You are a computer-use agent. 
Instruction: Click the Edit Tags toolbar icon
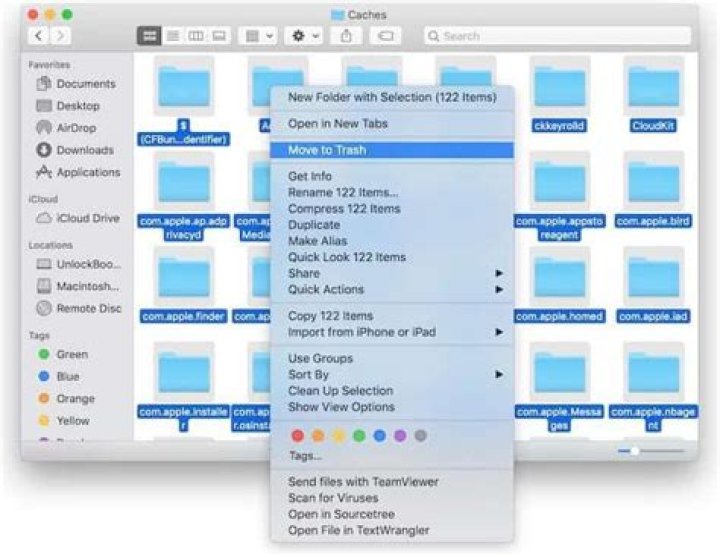pyautogui.click(x=385, y=36)
